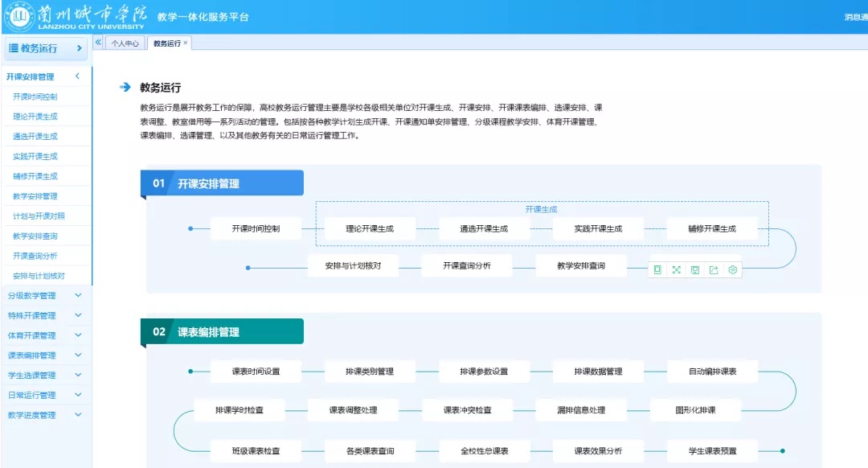The width and height of the screenshot is (868, 468).
Task: Expand the 分级教学管理 sidebar section
Action: pos(78,295)
